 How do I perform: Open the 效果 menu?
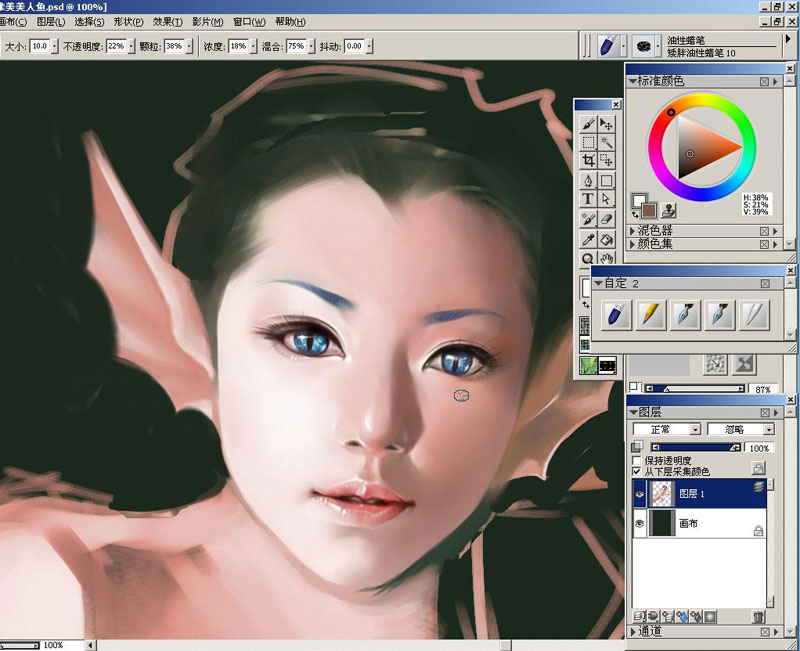click(x=167, y=22)
